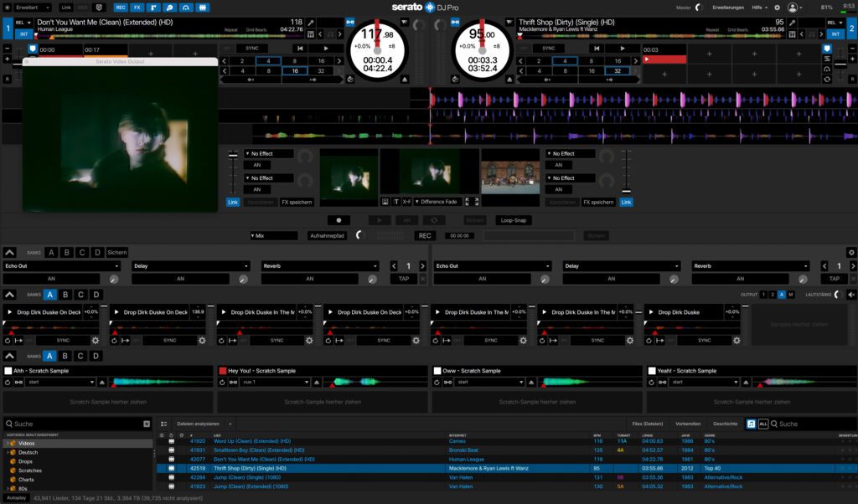Clear the crate search field
Image resolution: width=858 pixels, height=504 pixels.
[x=147, y=424]
